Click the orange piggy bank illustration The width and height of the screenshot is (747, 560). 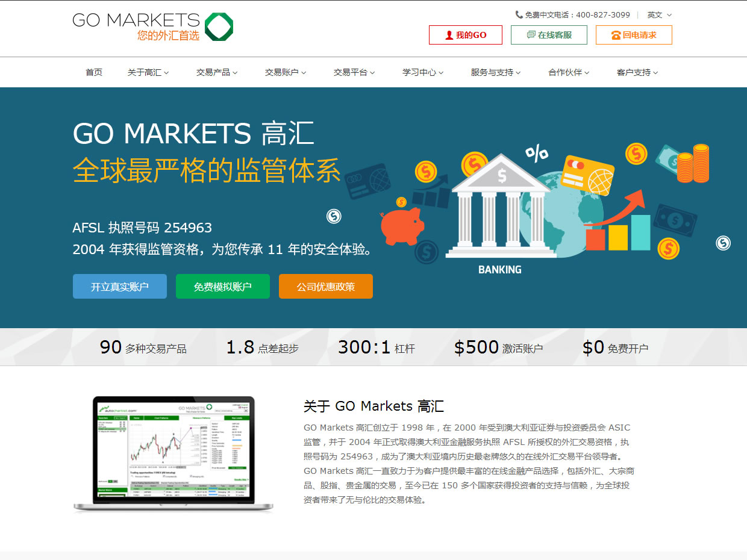point(402,226)
